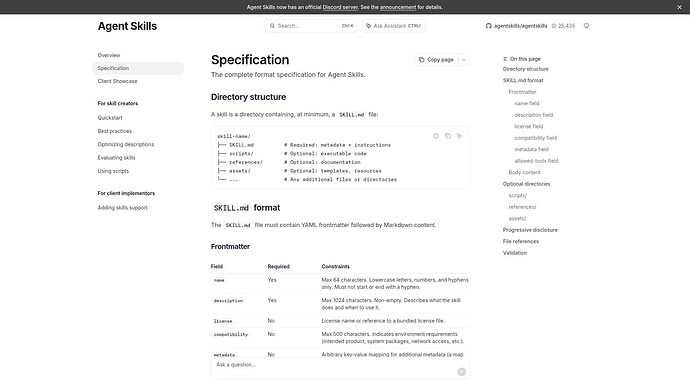Open Optimizing descriptions page
Screen dimensions: 690x388
pos(126,144)
